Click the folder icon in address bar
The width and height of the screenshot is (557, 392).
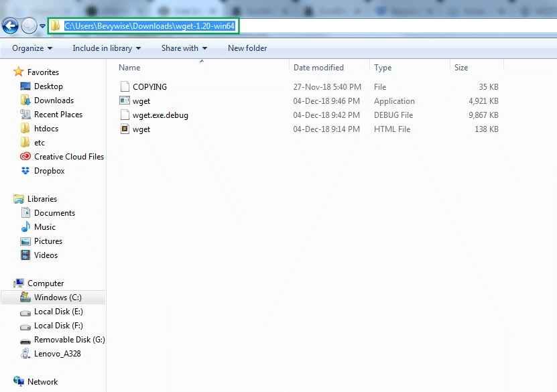(x=55, y=26)
